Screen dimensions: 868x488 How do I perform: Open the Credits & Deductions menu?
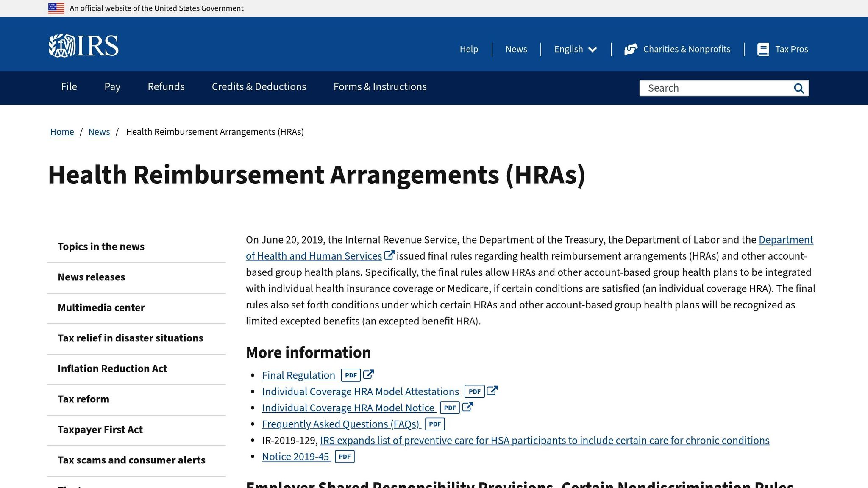coord(259,87)
